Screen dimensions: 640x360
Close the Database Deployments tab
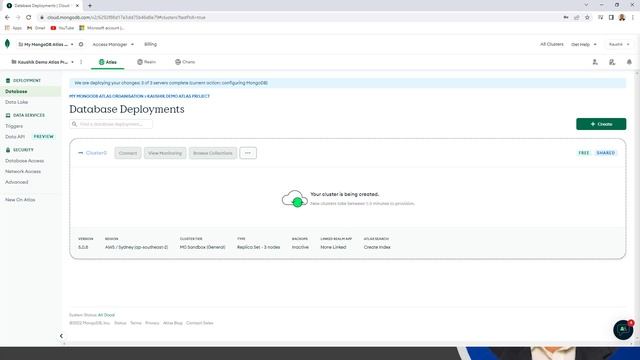(x=77, y=6)
